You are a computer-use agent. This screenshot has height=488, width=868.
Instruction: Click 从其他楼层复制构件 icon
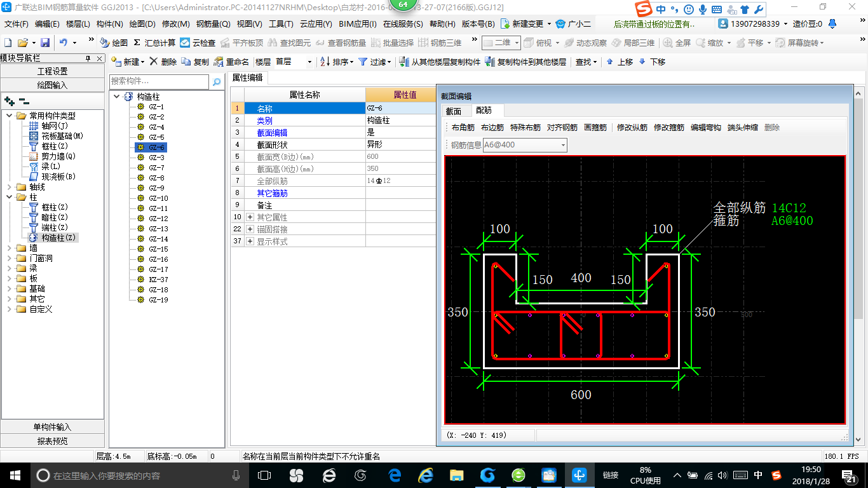[404, 62]
